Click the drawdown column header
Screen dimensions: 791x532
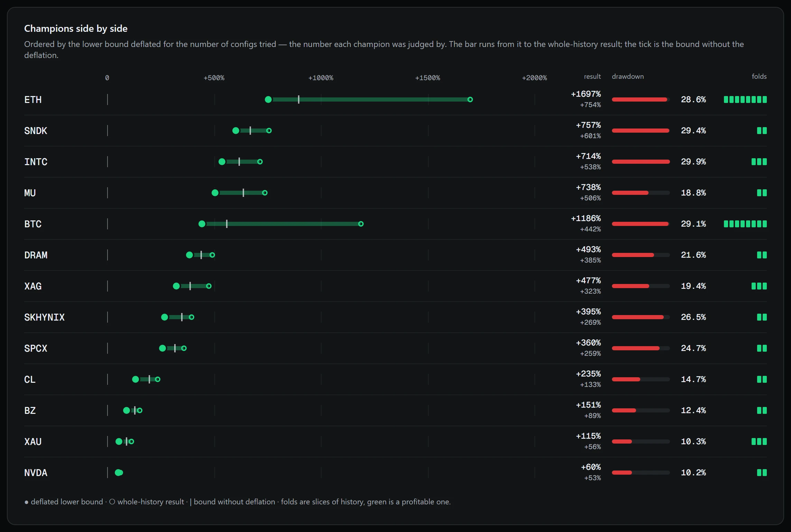(628, 76)
